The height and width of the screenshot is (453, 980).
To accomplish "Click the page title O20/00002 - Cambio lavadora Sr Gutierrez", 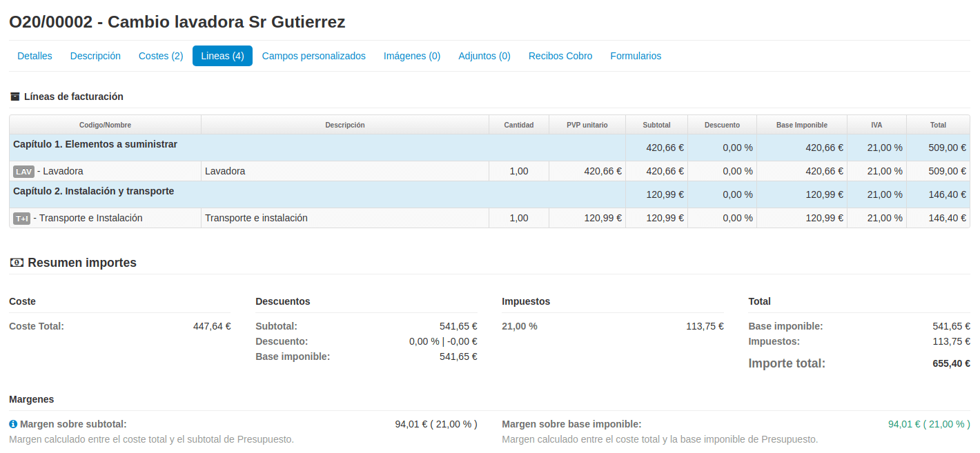I will pos(177,22).
